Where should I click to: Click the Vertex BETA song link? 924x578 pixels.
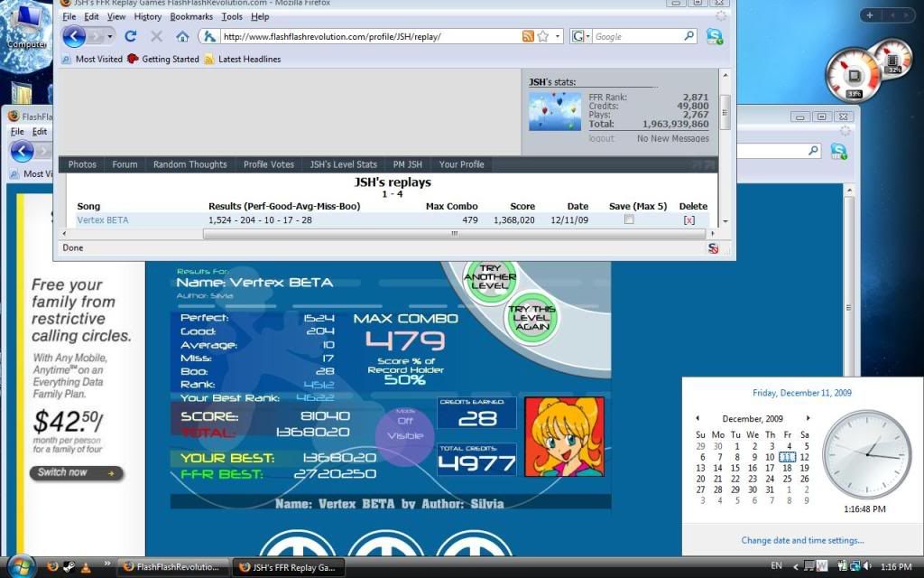pyautogui.click(x=103, y=220)
